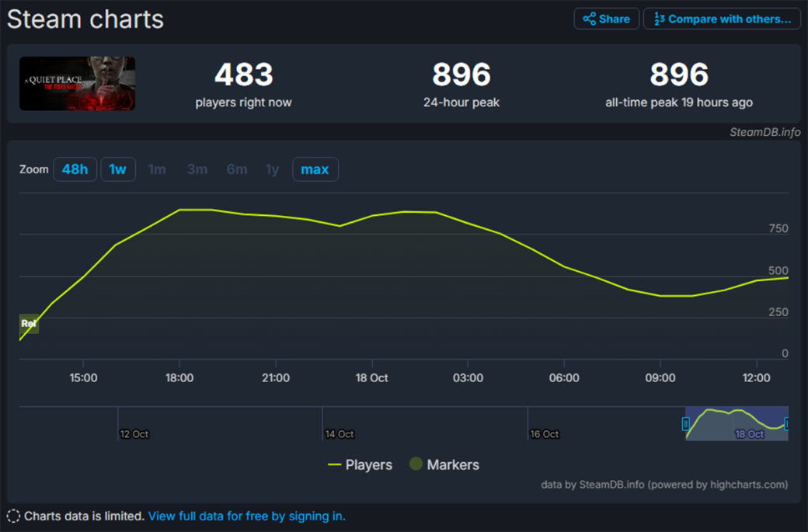Open Compare with others dialog
The width and height of the screenshot is (808, 532).
pos(722,19)
